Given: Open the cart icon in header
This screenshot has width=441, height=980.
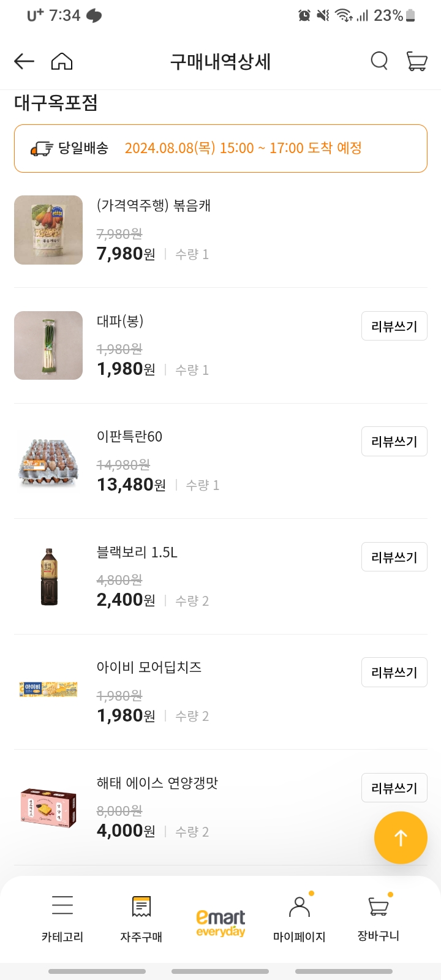Looking at the screenshot, I should pos(417,61).
